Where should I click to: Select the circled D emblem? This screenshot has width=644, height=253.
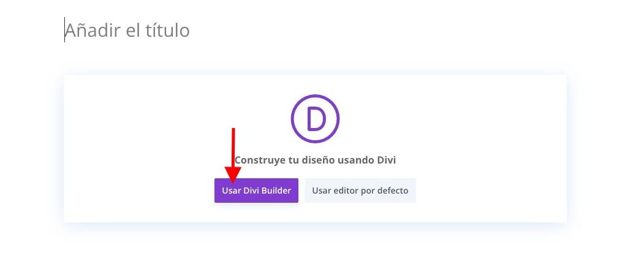[315, 119]
